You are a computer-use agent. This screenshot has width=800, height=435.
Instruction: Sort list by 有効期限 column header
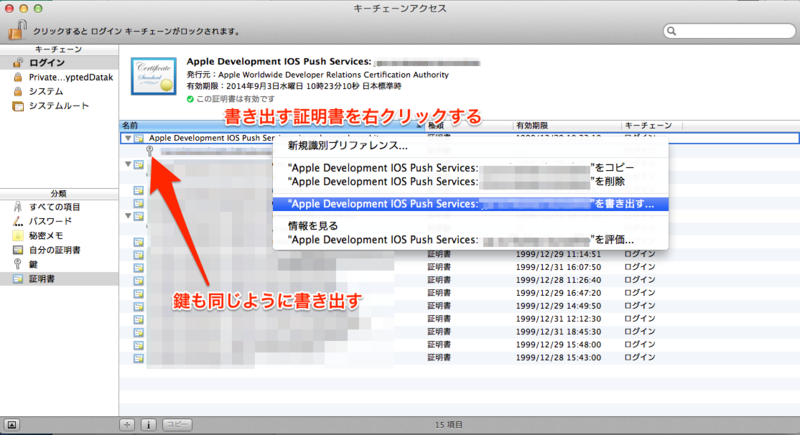[x=566, y=125]
